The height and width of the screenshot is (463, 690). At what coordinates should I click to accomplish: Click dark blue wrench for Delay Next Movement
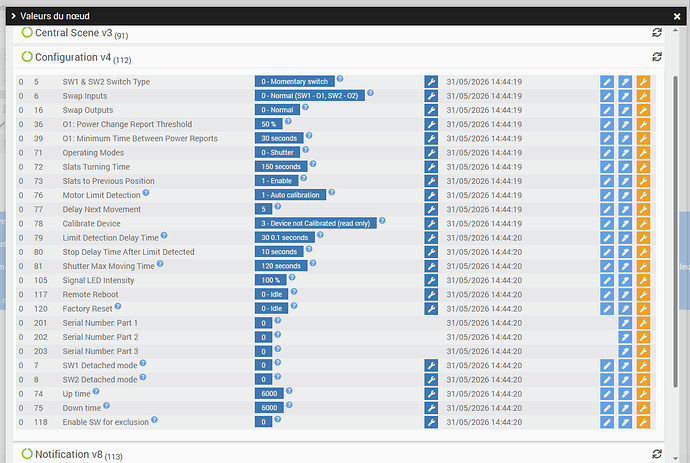pos(431,209)
